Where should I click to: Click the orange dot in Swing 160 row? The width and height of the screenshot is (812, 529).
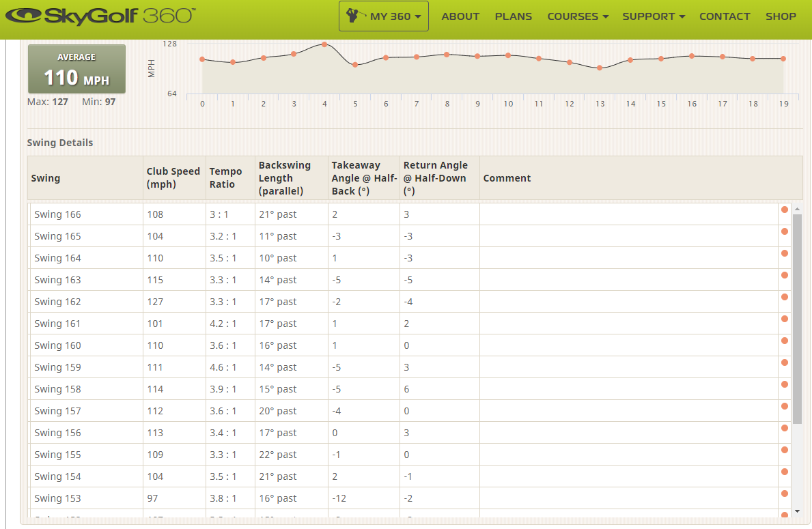click(785, 341)
